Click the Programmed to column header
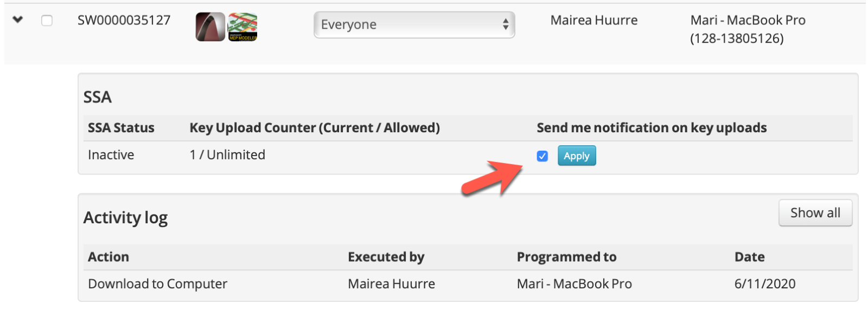 566,257
